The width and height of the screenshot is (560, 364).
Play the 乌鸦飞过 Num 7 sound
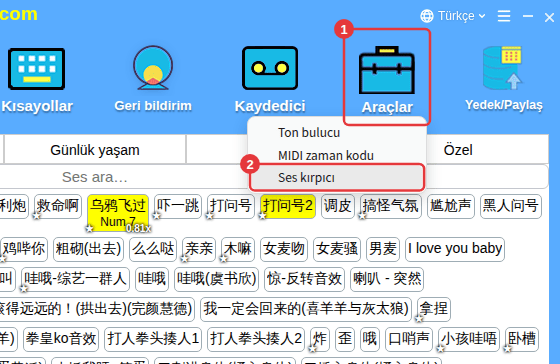tap(118, 213)
